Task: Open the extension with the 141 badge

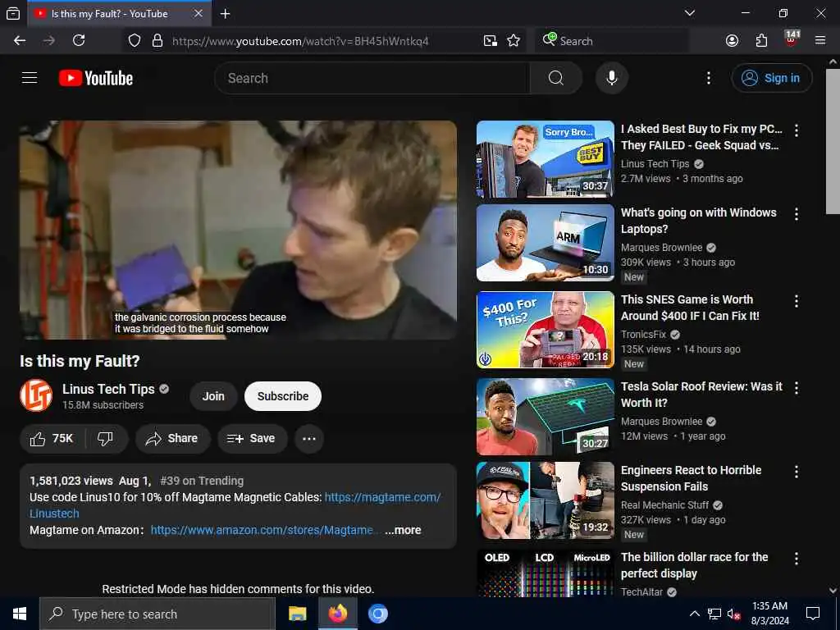Action: tap(792, 39)
